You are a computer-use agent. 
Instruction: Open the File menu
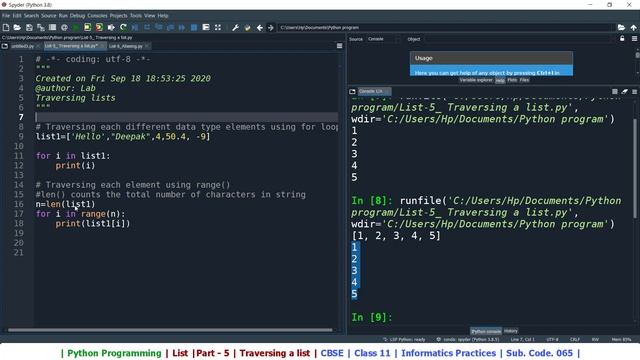(6, 16)
